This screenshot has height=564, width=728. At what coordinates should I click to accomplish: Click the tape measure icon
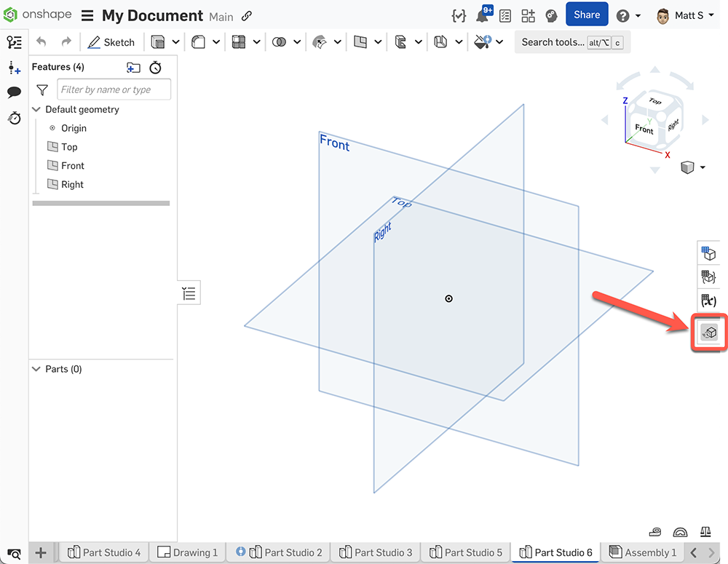point(655,532)
